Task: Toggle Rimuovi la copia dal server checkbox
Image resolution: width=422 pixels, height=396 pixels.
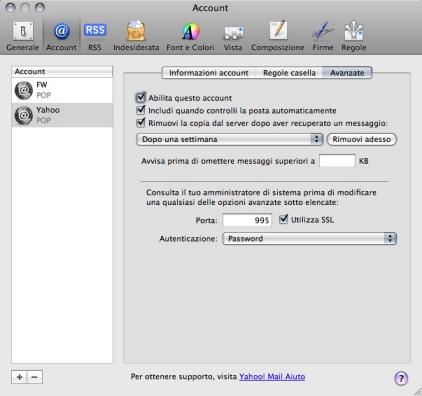Action: pyautogui.click(x=141, y=122)
